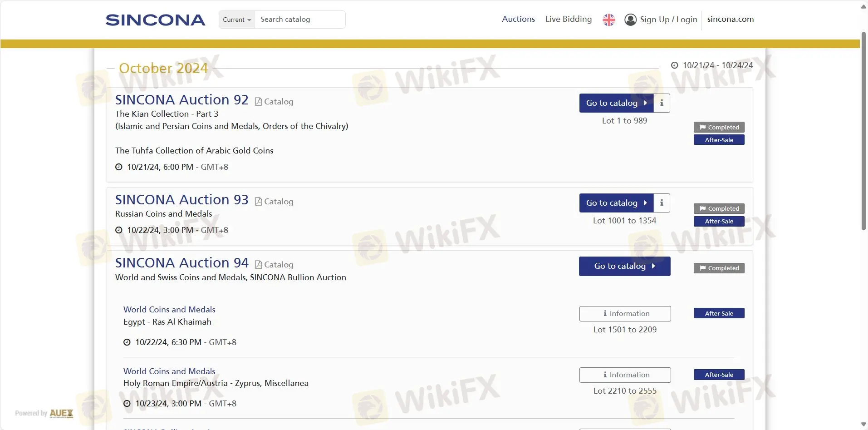This screenshot has width=868, height=430.
Task: Go to catalog for Auction 94
Action: 624,266
